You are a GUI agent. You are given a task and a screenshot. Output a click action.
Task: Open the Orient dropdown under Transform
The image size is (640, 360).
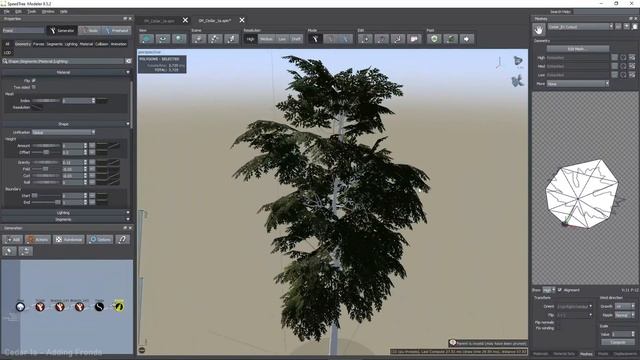coord(574,306)
